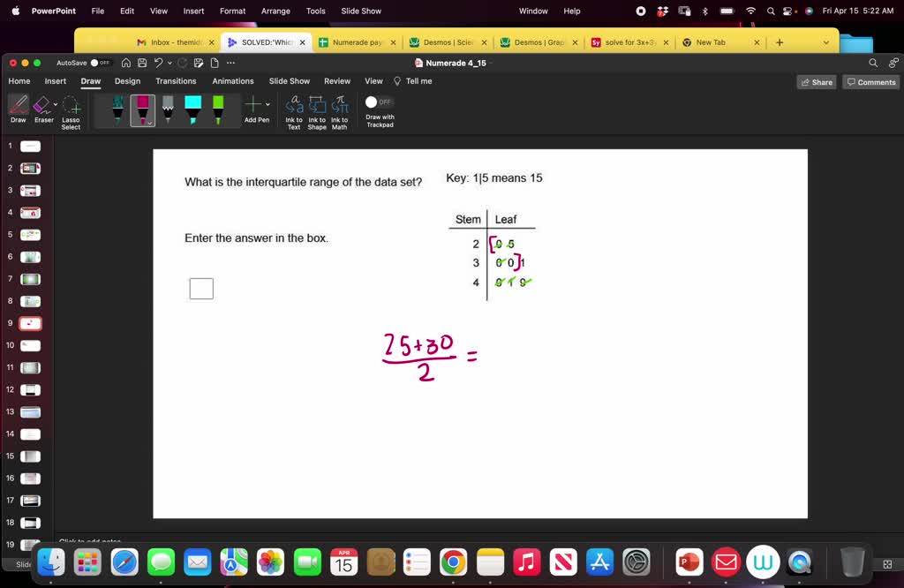904x588 pixels.
Task: Toggle Draw with Trackpad off switch
Action: pyautogui.click(x=378, y=102)
